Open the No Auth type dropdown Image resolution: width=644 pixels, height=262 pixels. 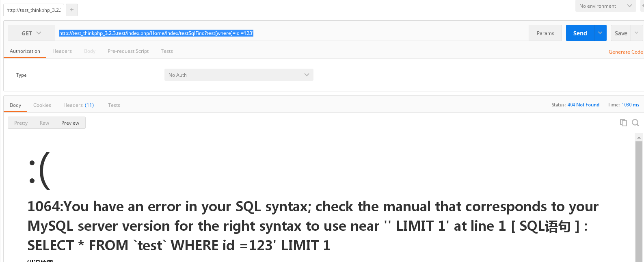click(239, 75)
